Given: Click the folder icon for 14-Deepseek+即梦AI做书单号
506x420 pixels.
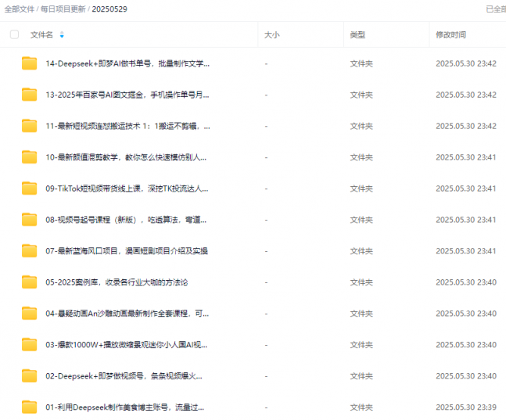Looking at the screenshot, I should (x=29, y=63).
